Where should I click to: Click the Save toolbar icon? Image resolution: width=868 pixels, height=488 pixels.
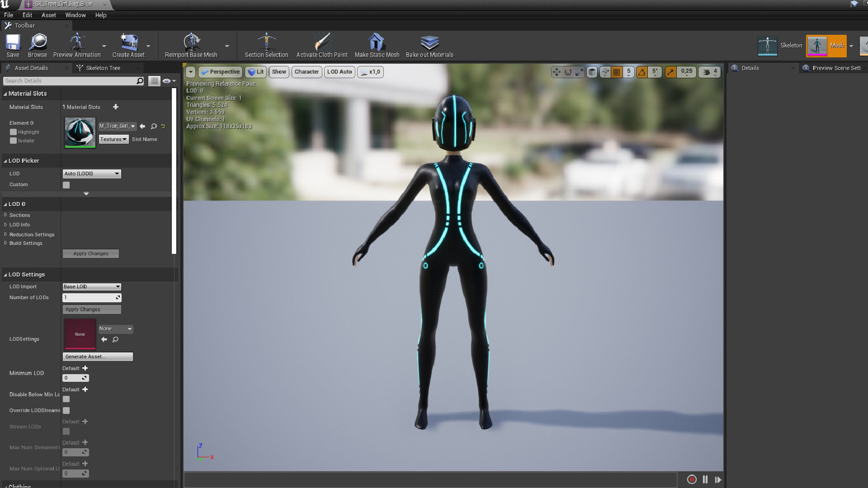[x=13, y=45]
